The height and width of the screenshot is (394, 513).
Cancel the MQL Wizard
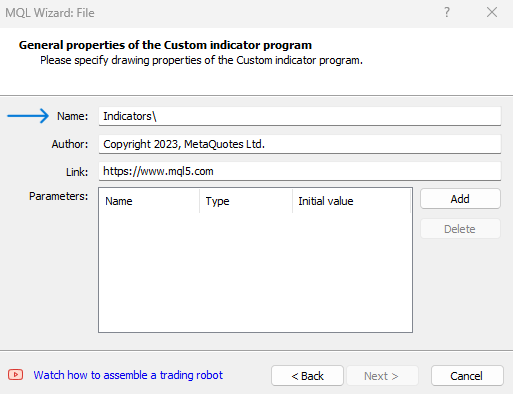[x=467, y=376]
